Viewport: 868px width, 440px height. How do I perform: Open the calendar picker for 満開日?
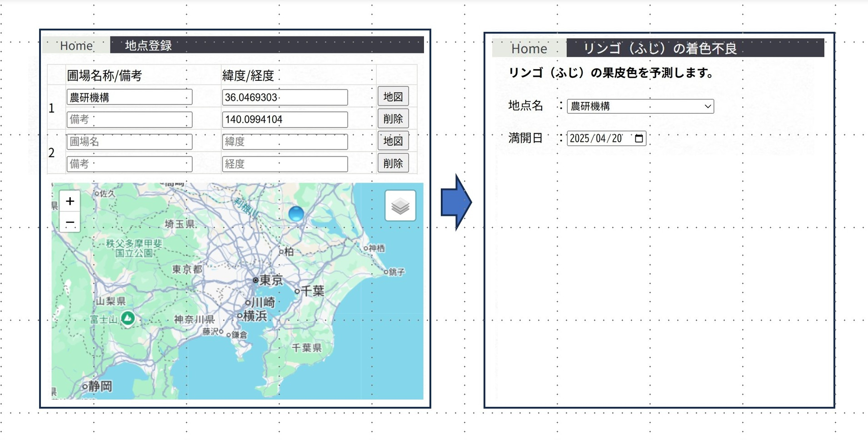point(639,139)
